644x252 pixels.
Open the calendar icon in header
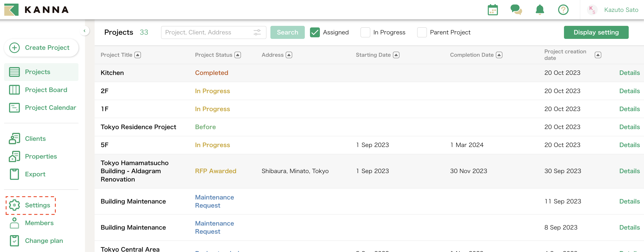tap(492, 10)
